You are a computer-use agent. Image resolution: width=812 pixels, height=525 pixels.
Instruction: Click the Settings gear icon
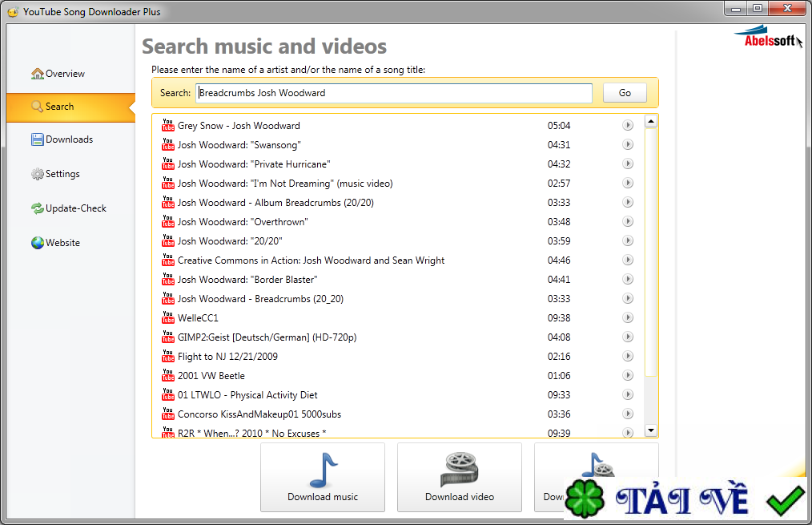click(x=36, y=173)
